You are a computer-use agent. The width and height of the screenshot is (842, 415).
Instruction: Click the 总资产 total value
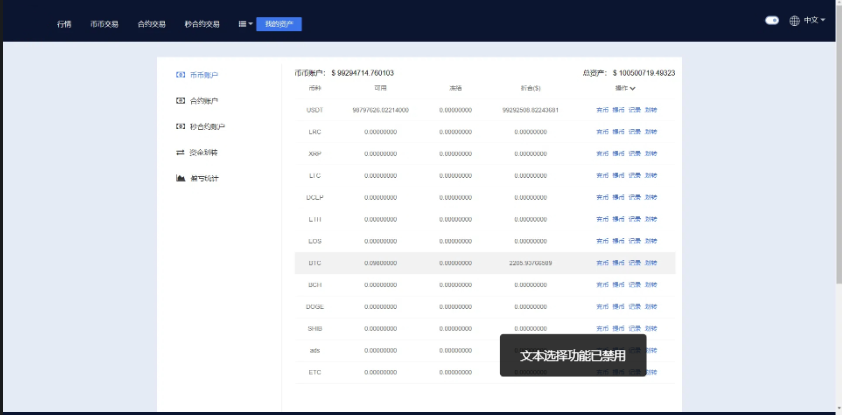[644, 73]
